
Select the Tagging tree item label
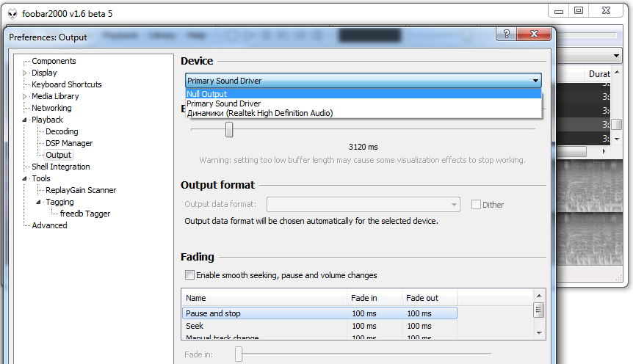pyautogui.click(x=59, y=202)
